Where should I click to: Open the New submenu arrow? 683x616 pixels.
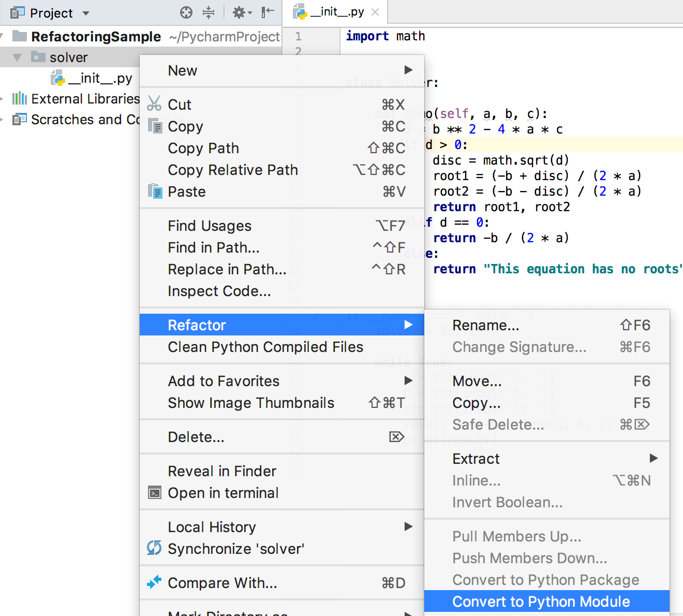click(x=408, y=70)
